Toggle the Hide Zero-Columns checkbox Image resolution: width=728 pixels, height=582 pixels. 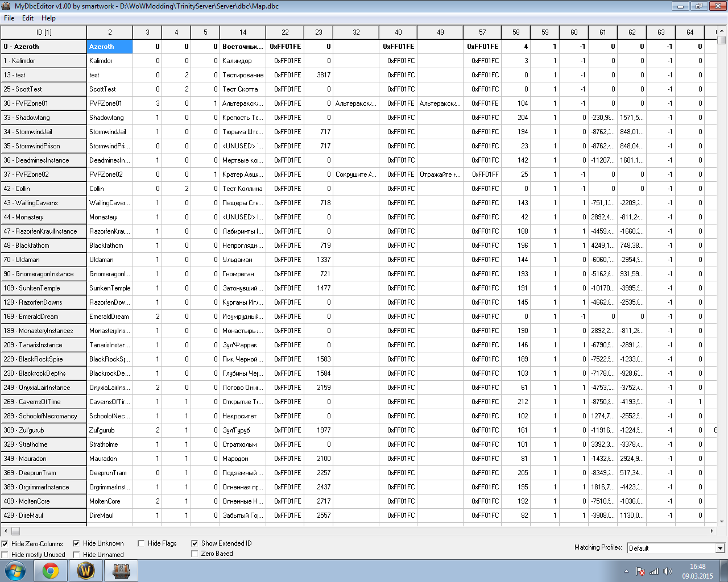(5, 544)
